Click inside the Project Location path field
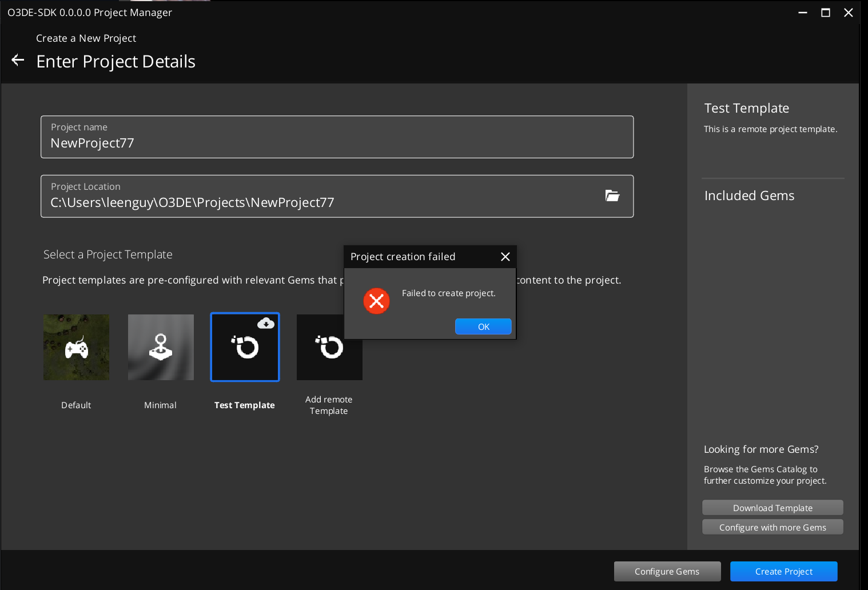 click(x=192, y=202)
